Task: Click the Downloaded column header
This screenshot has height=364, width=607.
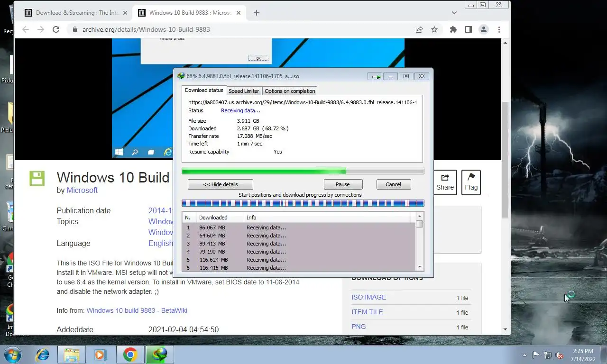Action: click(220, 218)
